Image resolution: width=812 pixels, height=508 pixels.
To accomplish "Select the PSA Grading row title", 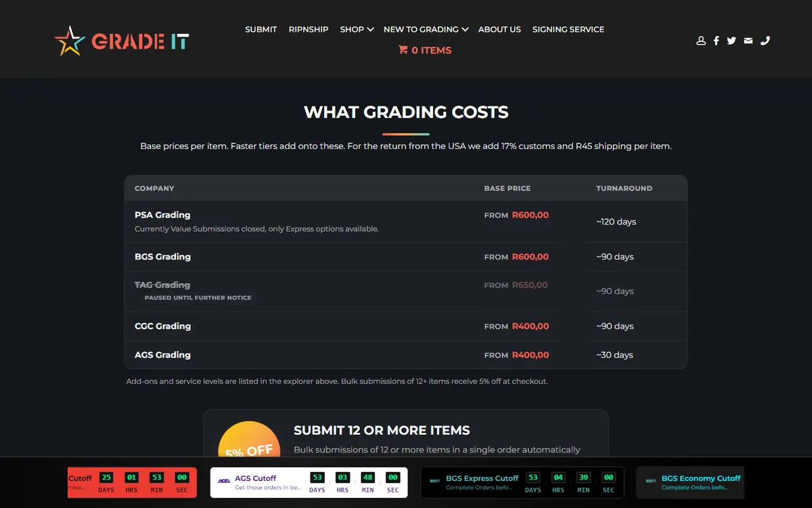I will click(162, 215).
